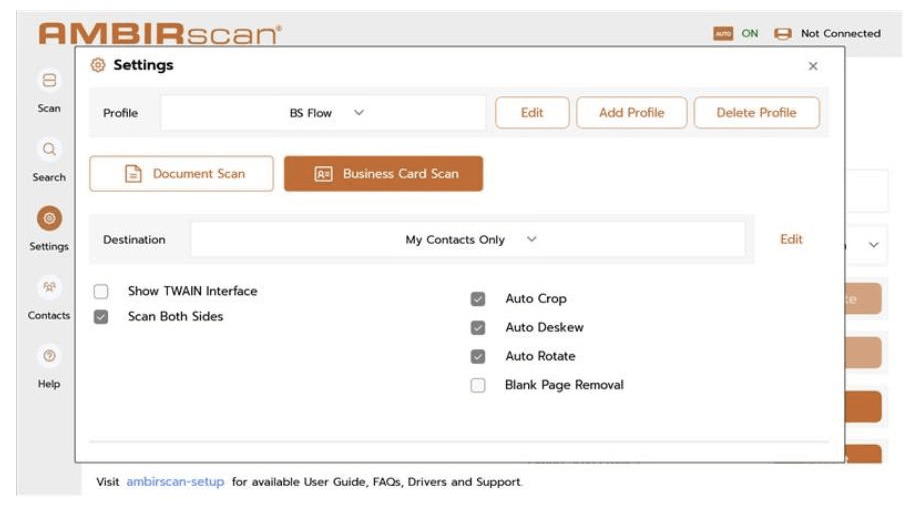
Task: Click the gear icon beside the Settings title
Action: tap(98, 65)
